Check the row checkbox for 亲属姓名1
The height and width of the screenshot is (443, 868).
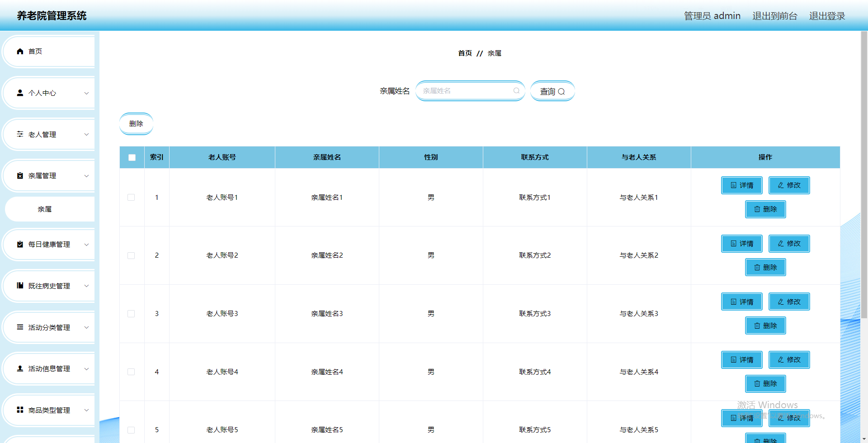coord(132,197)
